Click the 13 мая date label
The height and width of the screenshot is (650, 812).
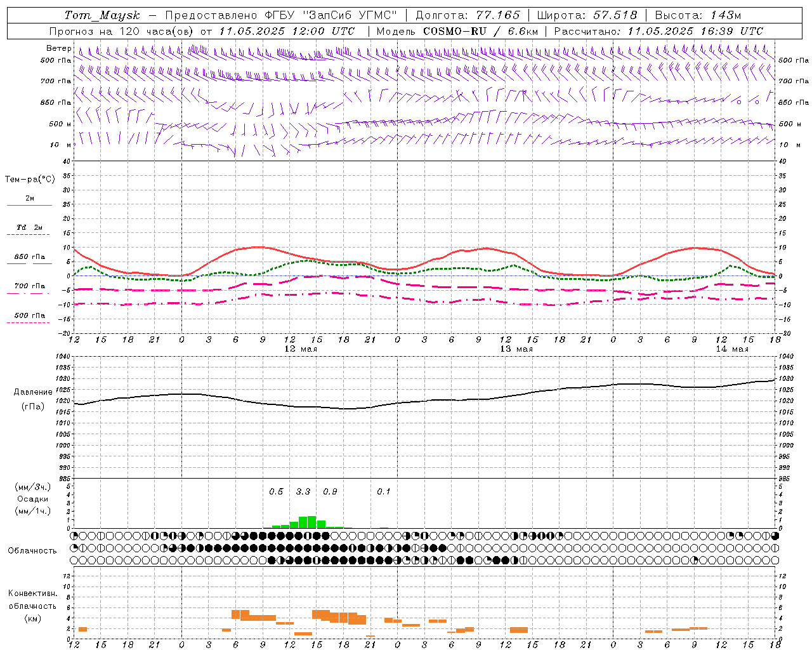[516, 349]
